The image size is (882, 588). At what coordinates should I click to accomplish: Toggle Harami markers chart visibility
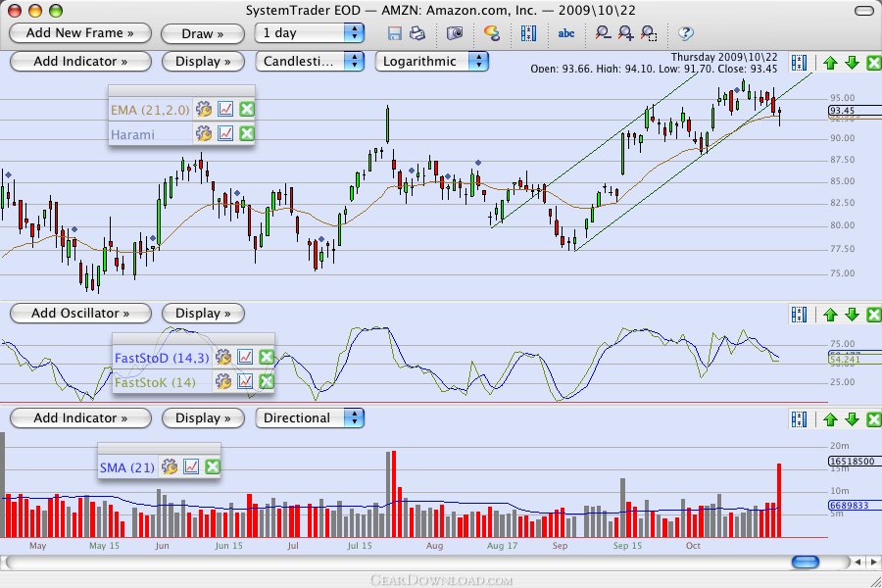225,133
